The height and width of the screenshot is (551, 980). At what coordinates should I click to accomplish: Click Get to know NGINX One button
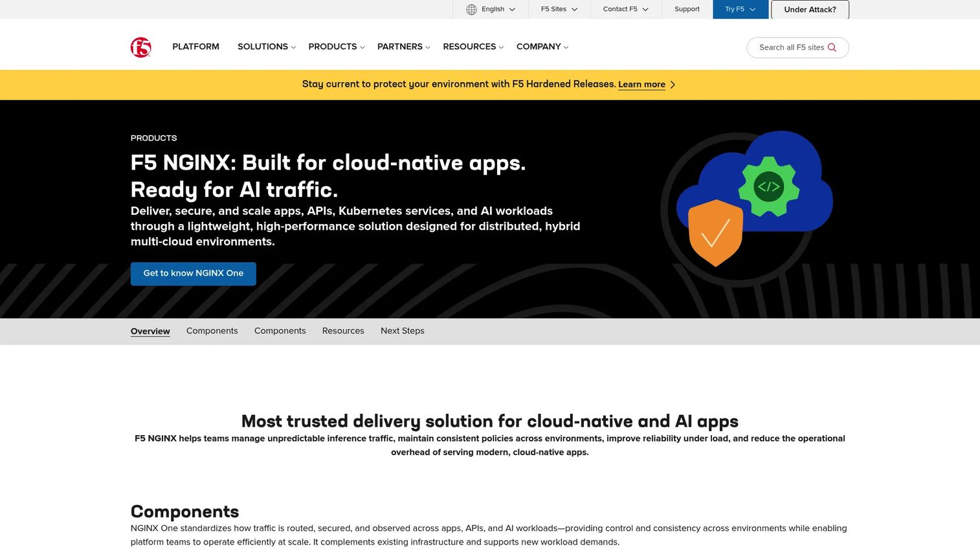tap(194, 273)
